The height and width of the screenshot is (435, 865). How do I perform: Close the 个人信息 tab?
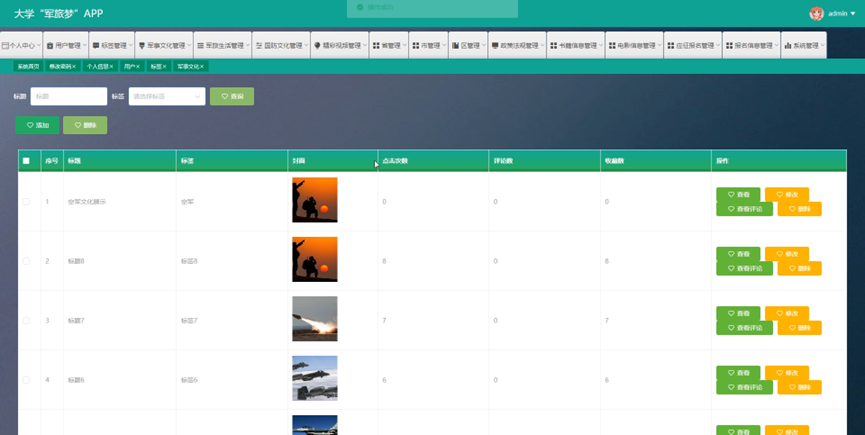111,67
